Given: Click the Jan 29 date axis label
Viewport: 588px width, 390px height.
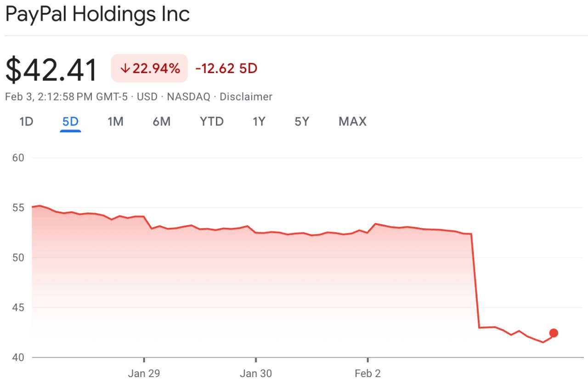Looking at the screenshot, I should 144,373.
